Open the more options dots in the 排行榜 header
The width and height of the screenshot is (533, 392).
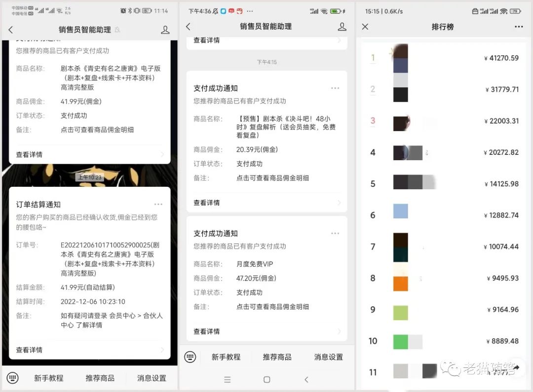pyautogui.click(x=519, y=27)
